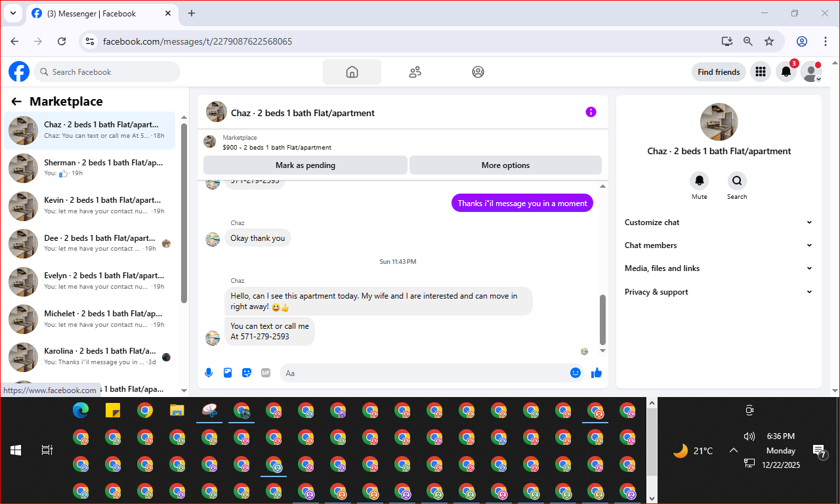Click the attach photo icon
840x504 pixels.
[x=228, y=373]
